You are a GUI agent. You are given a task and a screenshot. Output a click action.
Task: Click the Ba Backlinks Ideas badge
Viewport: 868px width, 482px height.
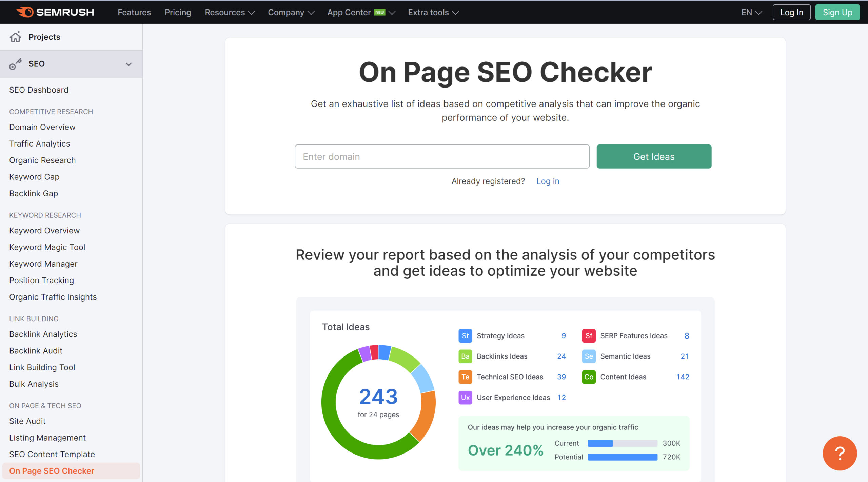(465, 356)
